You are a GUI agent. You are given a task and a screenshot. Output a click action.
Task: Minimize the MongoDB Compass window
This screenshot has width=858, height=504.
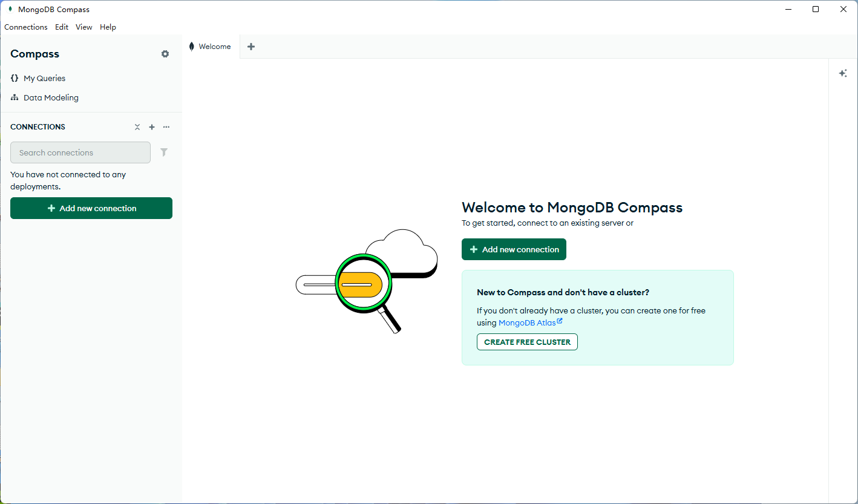click(788, 9)
